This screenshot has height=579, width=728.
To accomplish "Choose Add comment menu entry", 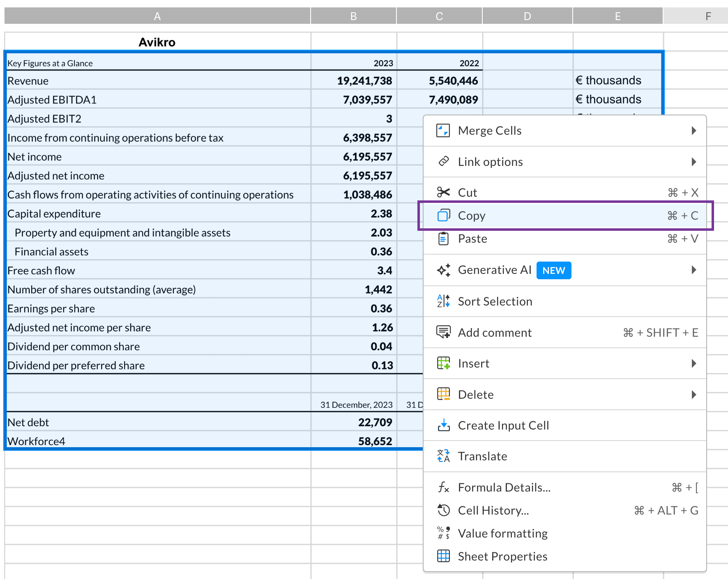I will [x=565, y=332].
